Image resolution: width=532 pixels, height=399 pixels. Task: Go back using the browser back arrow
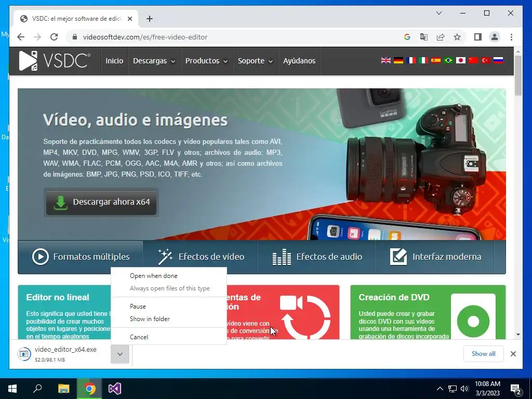(x=21, y=37)
